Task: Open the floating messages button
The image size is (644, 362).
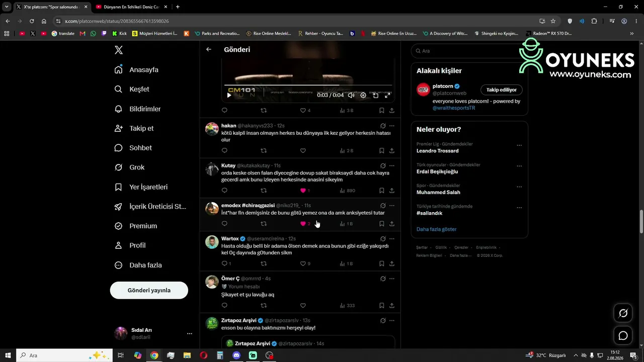Action: (x=623, y=335)
